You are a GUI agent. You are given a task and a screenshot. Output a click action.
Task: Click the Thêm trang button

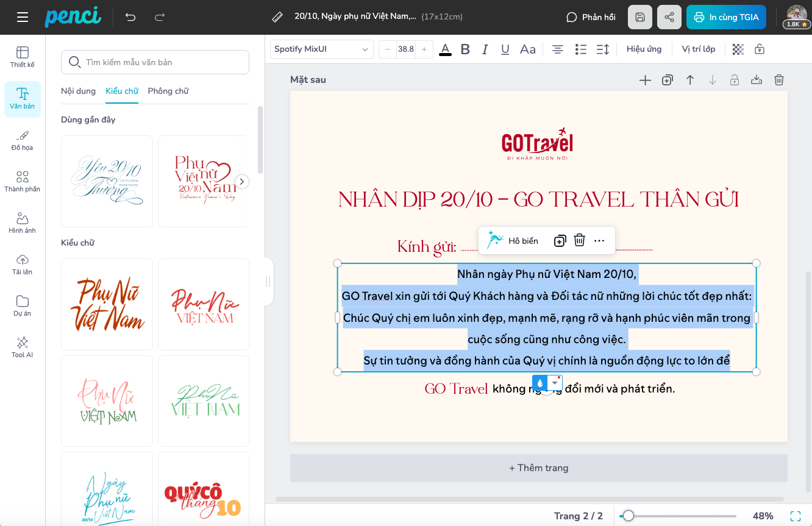[538, 468]
